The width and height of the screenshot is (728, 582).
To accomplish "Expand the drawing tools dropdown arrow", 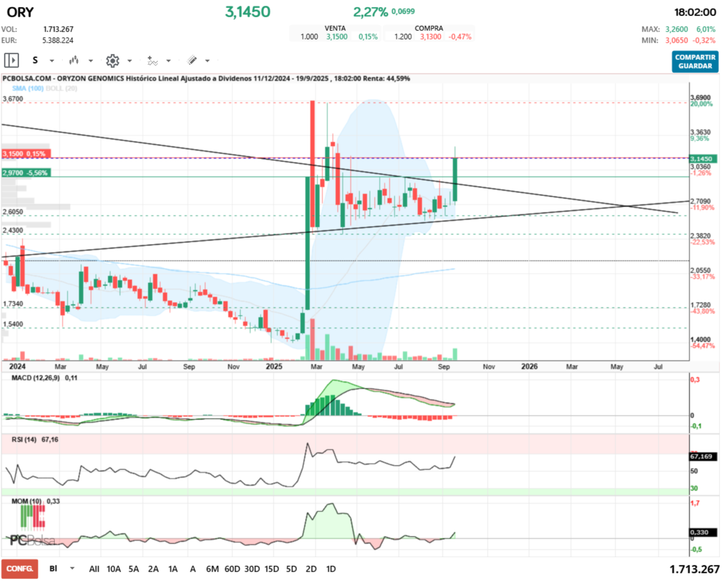I will (207, 60).
